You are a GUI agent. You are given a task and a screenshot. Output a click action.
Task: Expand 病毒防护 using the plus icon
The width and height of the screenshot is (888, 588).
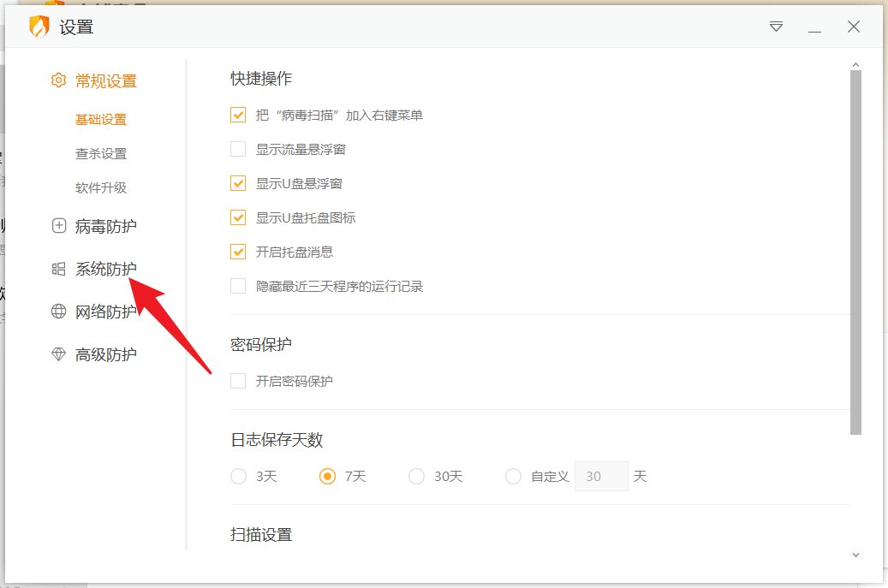57,226
